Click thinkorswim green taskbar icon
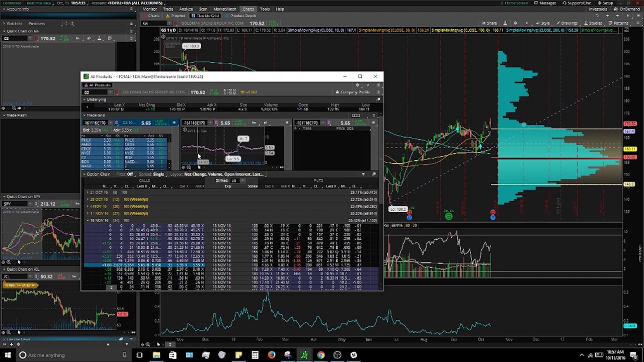Image resolution: width=644 pixels, height=362 pixels. (x=304, y=355)
